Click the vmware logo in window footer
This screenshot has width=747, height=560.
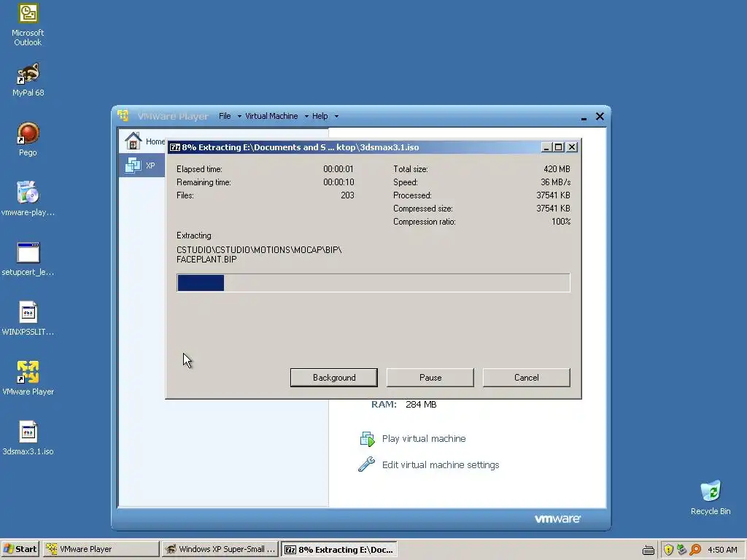557,518
